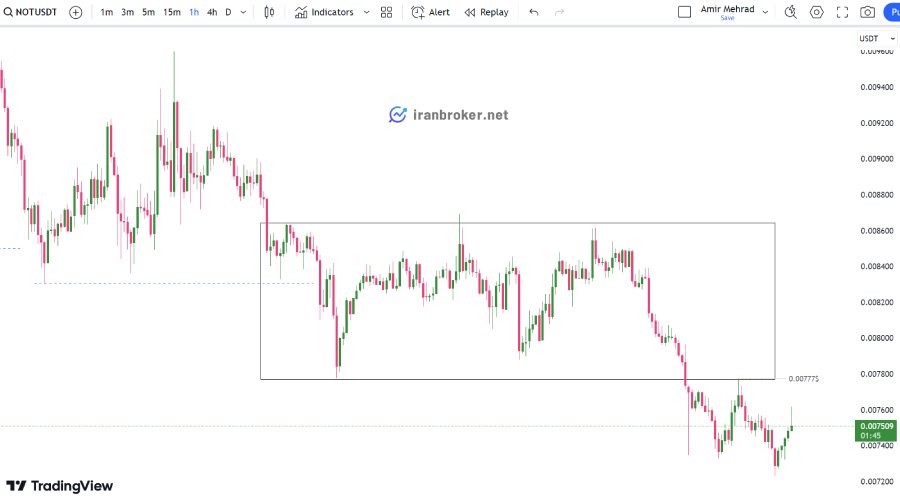Open the quick search magnifier icon
Viewport: 900px width, 497px height.
[x=790, y=12]
